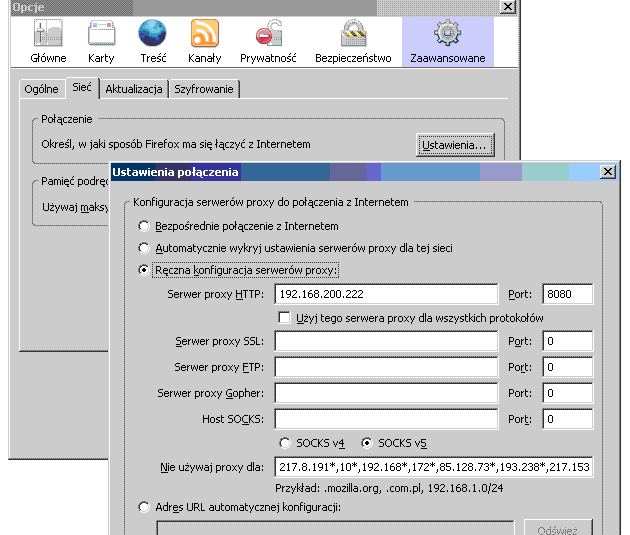Enable proxy for all protocols checkbox

tap(283, 318)
